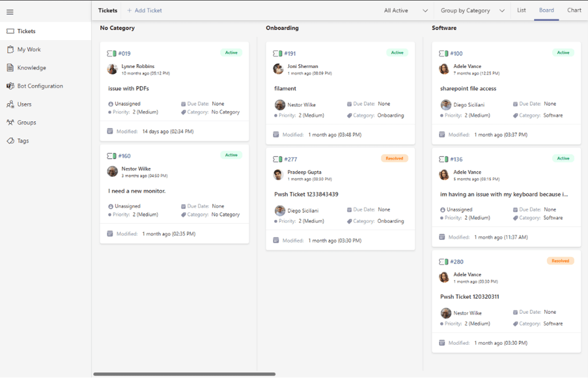Click the Active badge on ticket #019
Image resolution: width=588 pixels, height=380 pixels.
(231, 52)
